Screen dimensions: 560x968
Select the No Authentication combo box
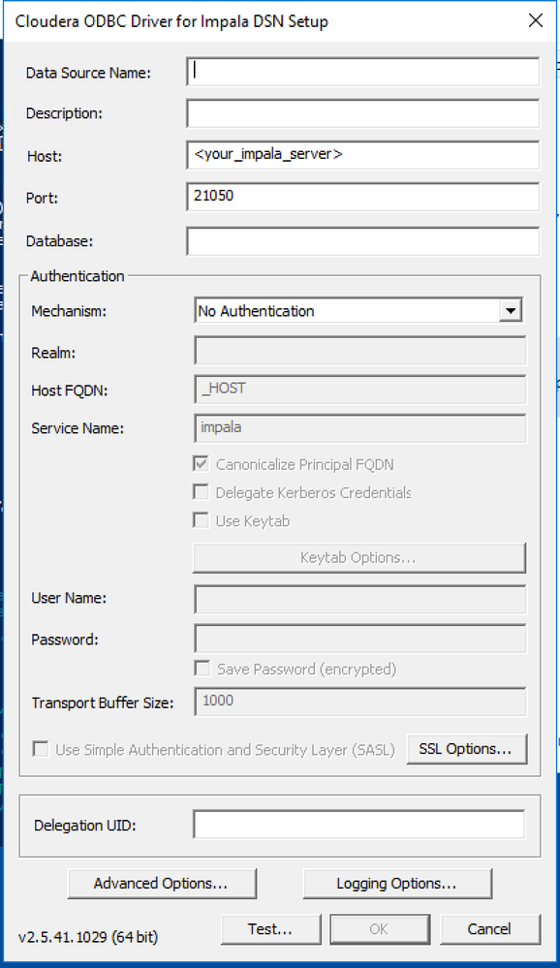pos(358,310)
